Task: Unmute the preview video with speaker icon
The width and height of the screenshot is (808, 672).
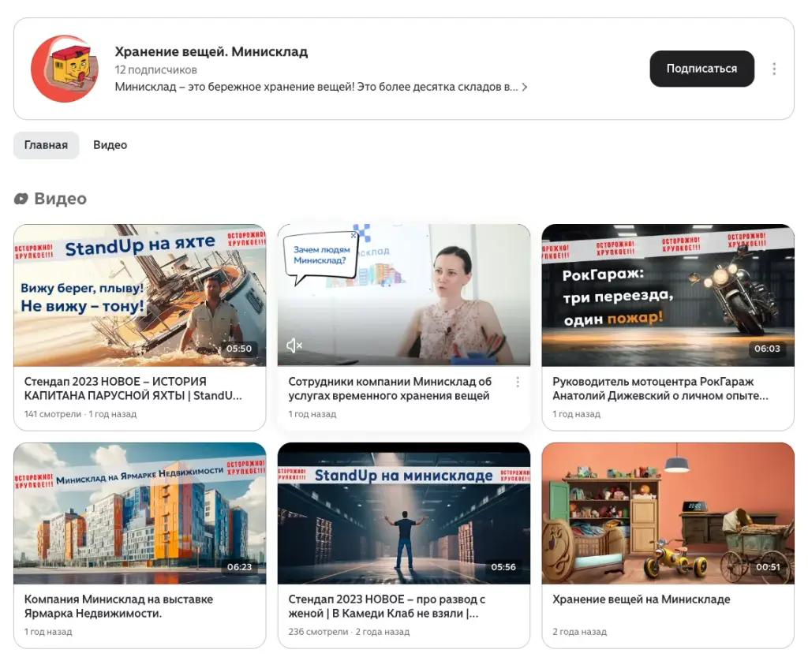Action: tap(294, 345)
